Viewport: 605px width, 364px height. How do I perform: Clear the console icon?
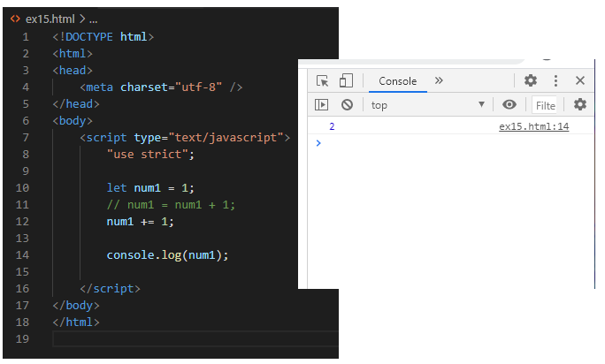coord(347,104)
